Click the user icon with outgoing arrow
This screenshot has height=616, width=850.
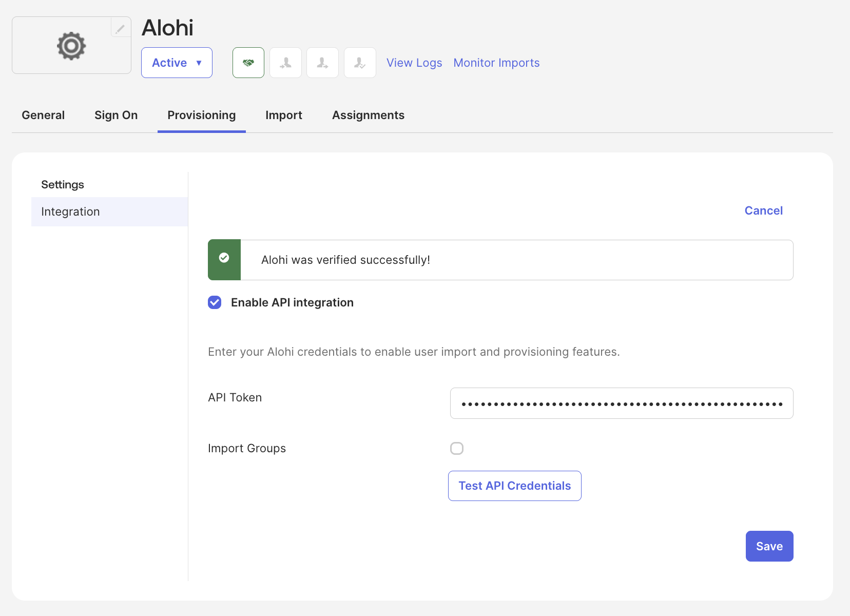pyautogui.click(x=322, y=63)
